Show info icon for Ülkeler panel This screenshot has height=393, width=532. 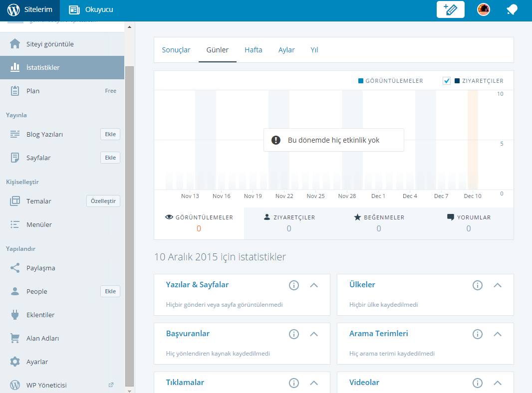pos(478,285)
